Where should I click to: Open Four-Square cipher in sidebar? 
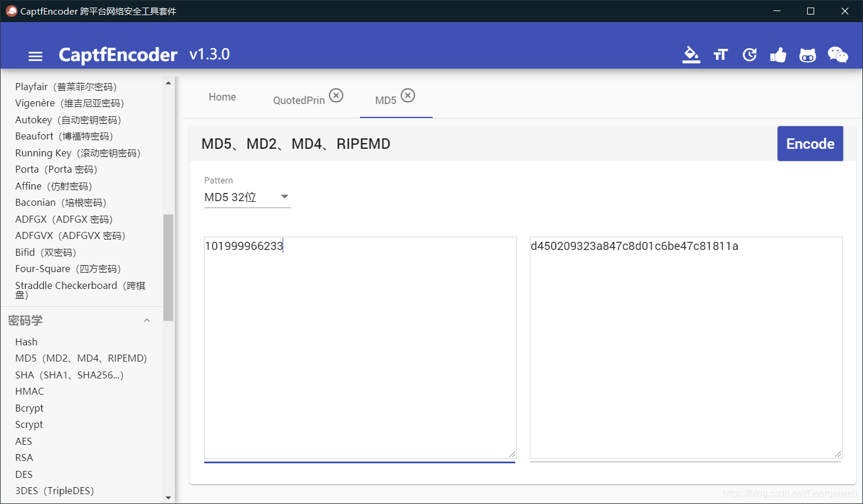(x=68, y=269)
